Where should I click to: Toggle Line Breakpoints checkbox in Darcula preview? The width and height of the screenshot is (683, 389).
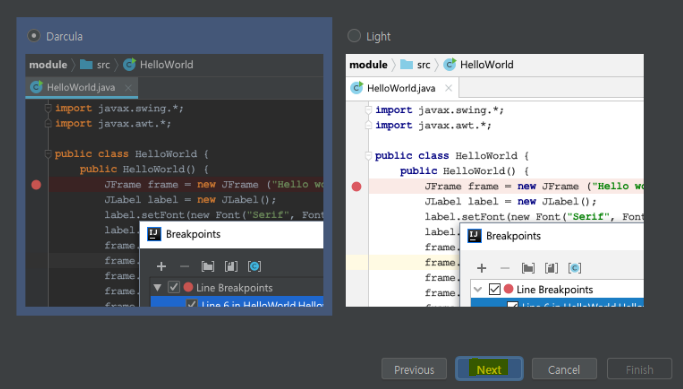pyautogui.click(x=174, y=287)
